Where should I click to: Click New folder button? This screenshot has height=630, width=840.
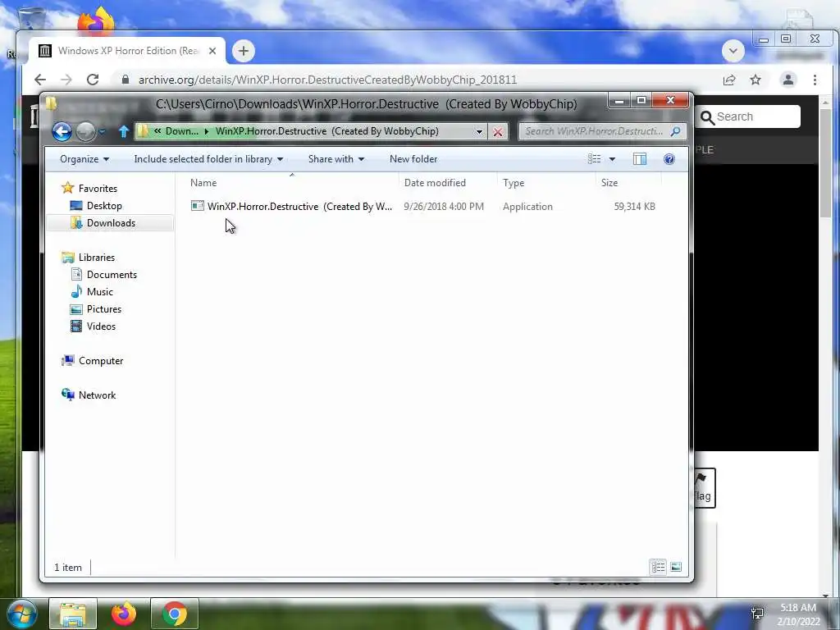click(413, 159)
